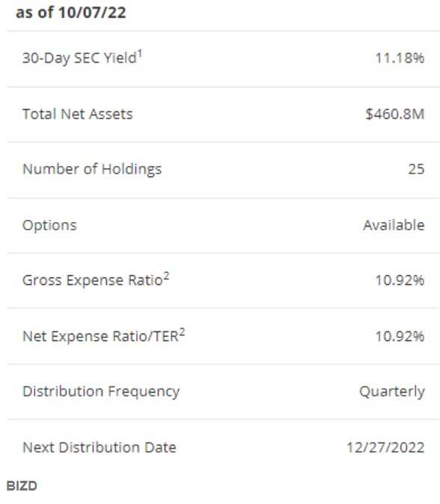Screen dimensions: 440x504
Task: Select the Quarterly frequency value
Action: [x=392, y=392]
